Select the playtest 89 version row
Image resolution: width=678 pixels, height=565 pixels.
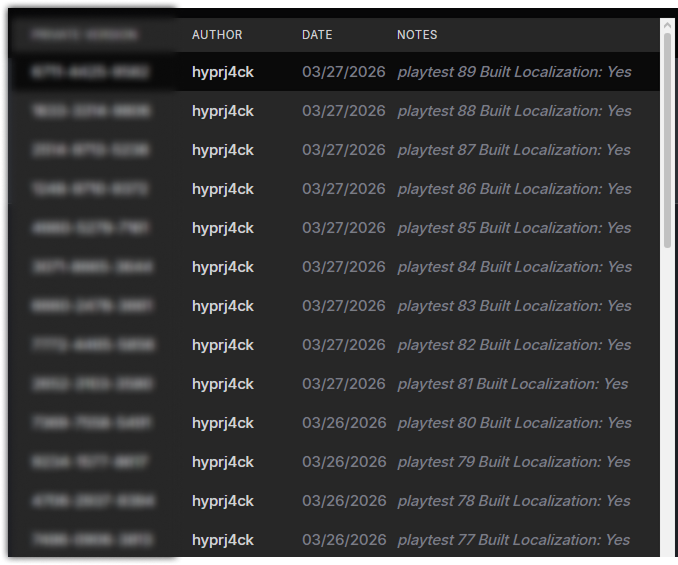pos(334,72)
